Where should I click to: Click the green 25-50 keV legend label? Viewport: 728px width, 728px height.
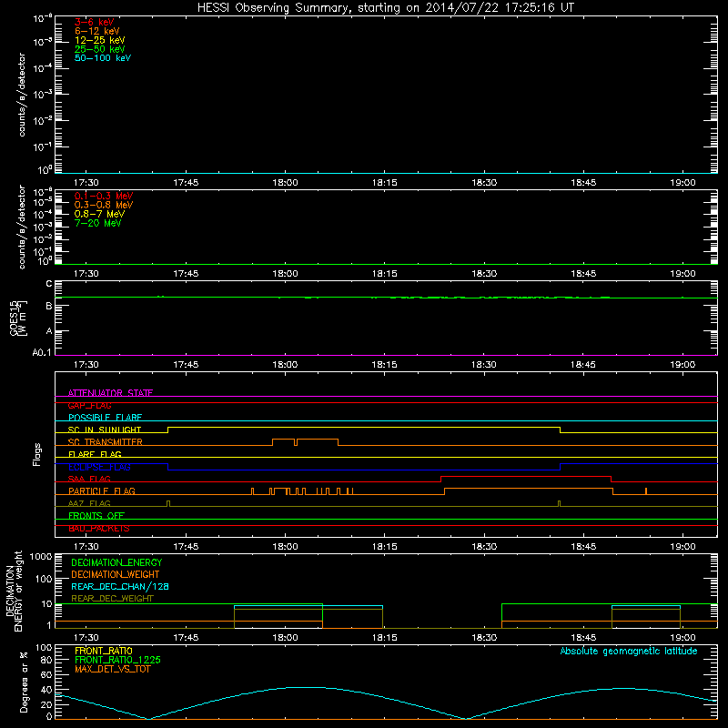pos(100,49)
